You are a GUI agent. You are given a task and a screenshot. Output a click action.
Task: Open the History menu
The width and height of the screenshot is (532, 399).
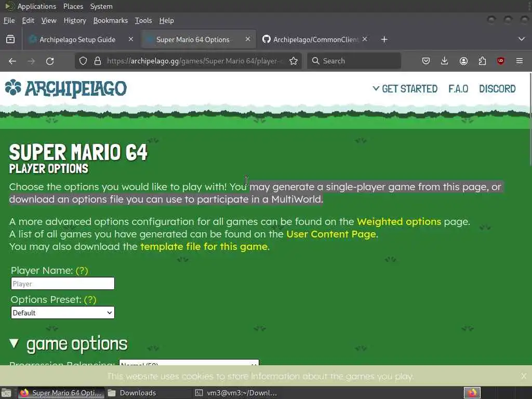(75, 21)
